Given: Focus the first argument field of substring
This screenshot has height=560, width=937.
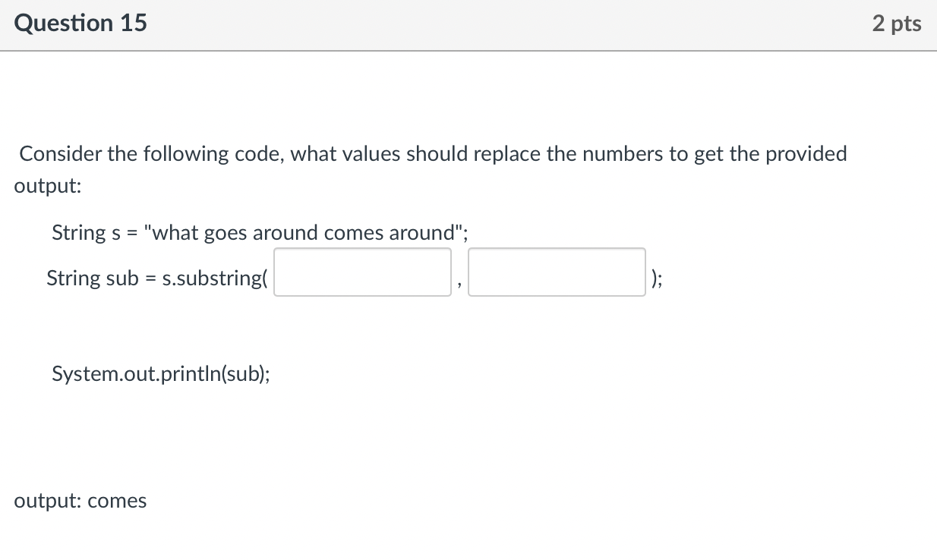Looking at the screenshot, I should click(x=362, y=272).
